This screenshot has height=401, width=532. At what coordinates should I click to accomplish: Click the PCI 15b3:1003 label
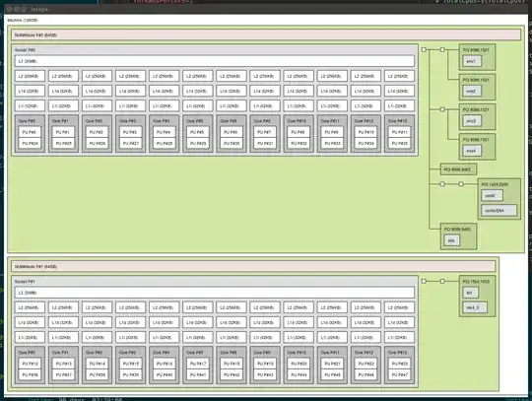[476, 282]
